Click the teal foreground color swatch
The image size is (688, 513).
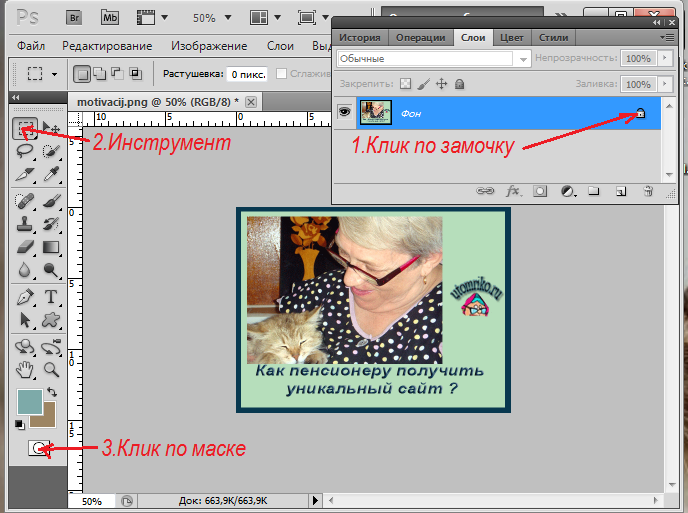click(x=30, y=402)
